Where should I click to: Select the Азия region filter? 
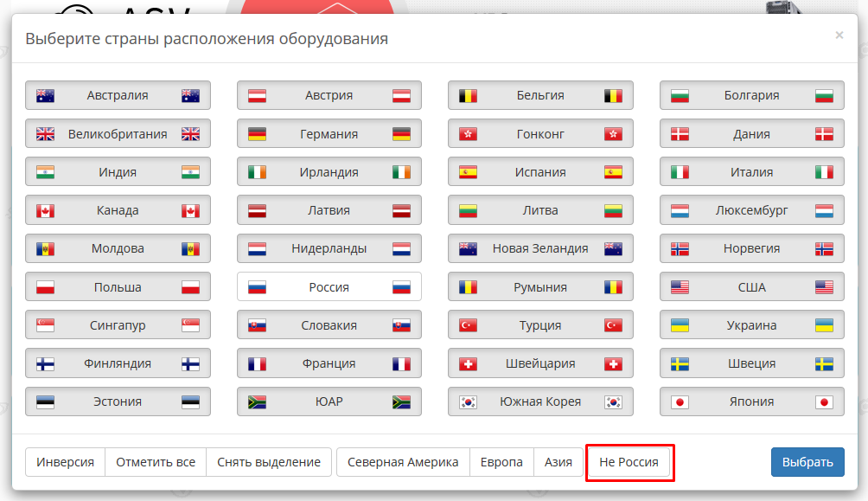tap(558, 462)
